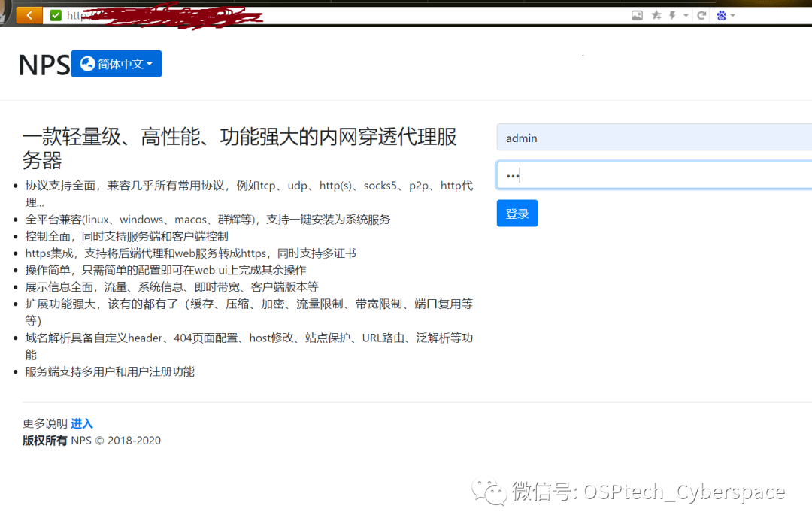Image resolution: width=812 pixels, height=530 pixels.
Task: Click the 登录 login button
Action: [x=517, y=214]
